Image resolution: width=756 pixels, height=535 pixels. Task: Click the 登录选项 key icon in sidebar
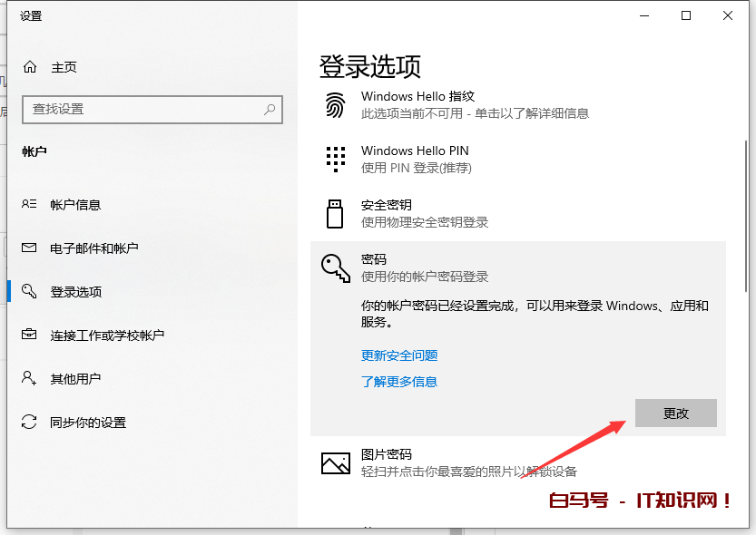pos(29,291)
